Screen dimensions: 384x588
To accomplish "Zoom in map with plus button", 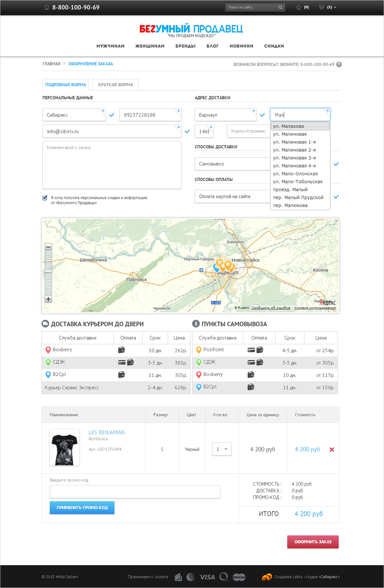I will point(48,299).
